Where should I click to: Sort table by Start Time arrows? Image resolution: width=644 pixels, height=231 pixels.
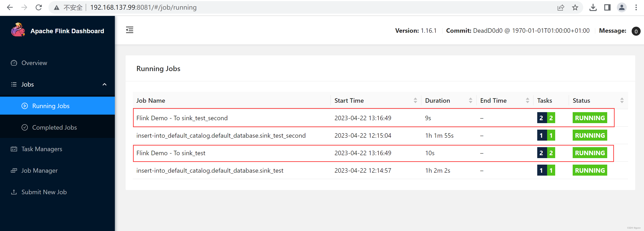click(x=415, y=100)
